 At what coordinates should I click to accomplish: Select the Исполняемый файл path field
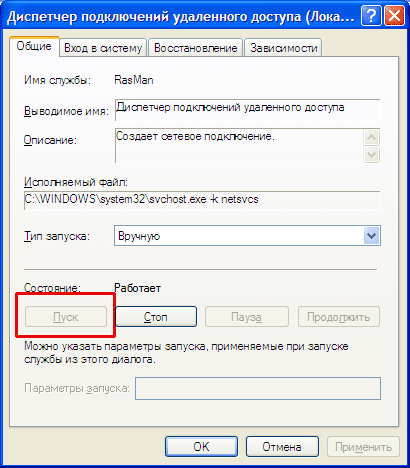[202, 200]
